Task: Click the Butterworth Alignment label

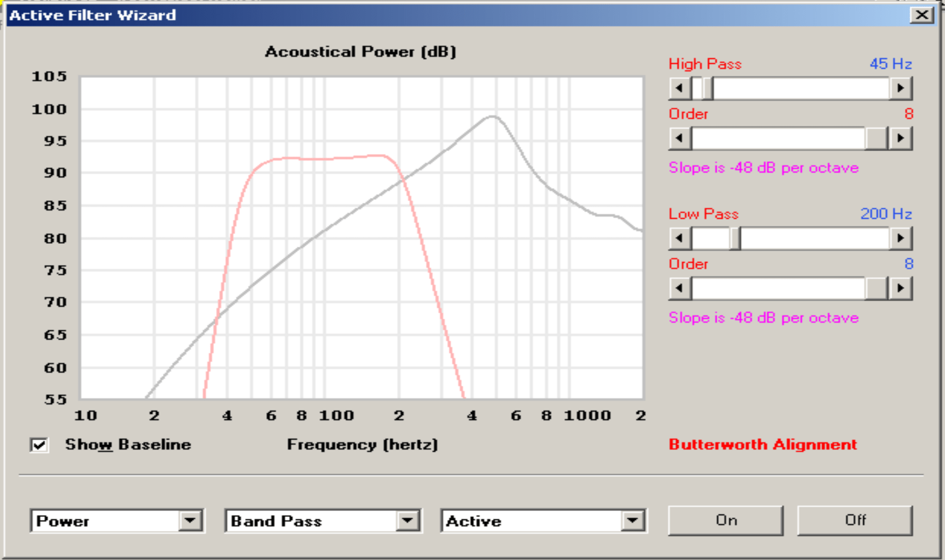Action: point(763,444)
